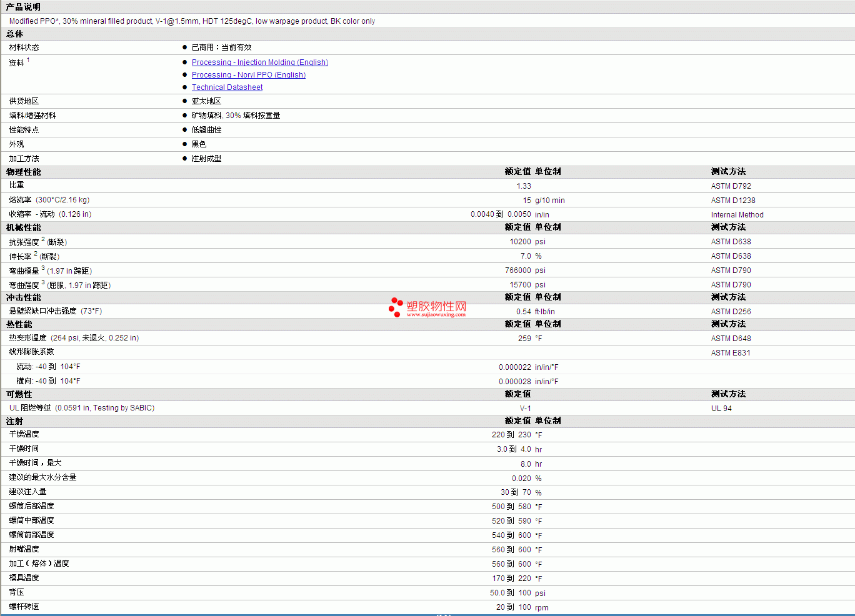Select rear barrel temperature '500 到 580'
The width and height of the screenshot is (855, 616).
pyautogui.click(x=511, y=507)
